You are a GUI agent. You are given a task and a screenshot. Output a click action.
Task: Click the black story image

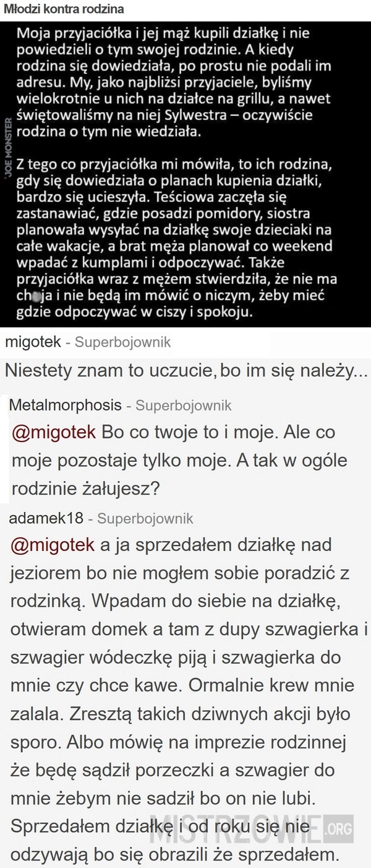click(x=185, y=175)
